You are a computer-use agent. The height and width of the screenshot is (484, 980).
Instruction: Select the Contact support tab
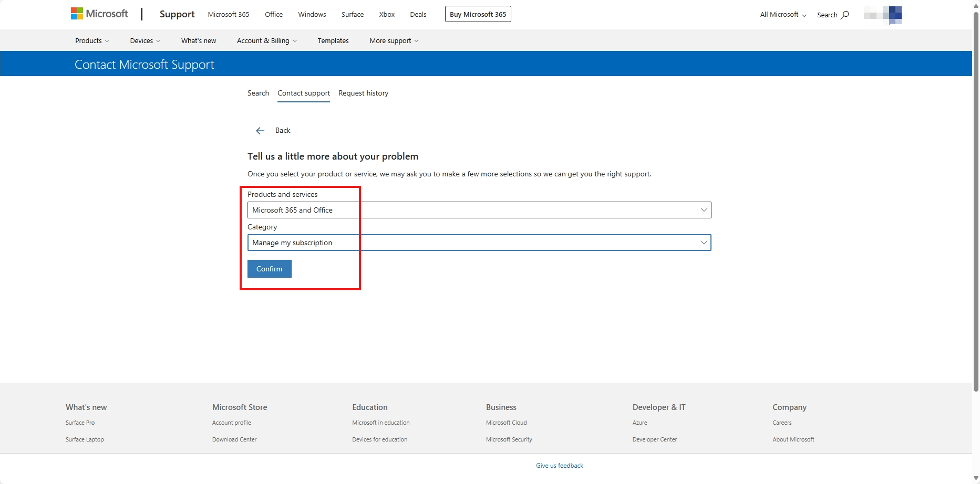coord(304,93)
